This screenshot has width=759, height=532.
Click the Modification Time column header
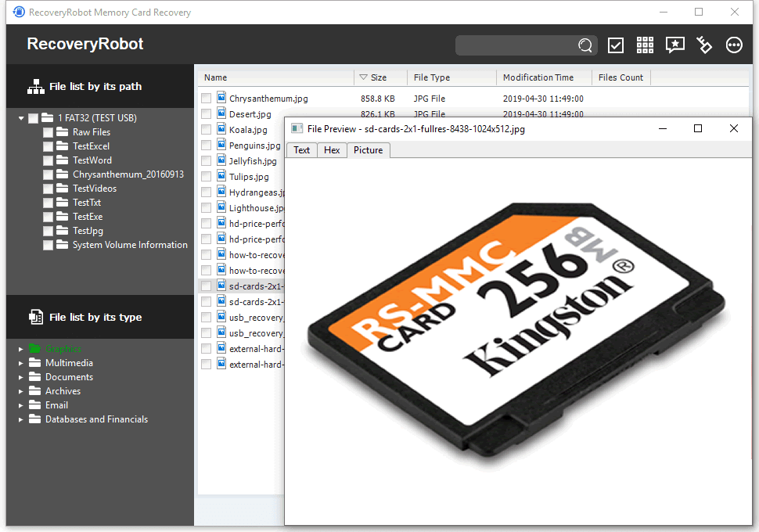[x=544, y=77]
